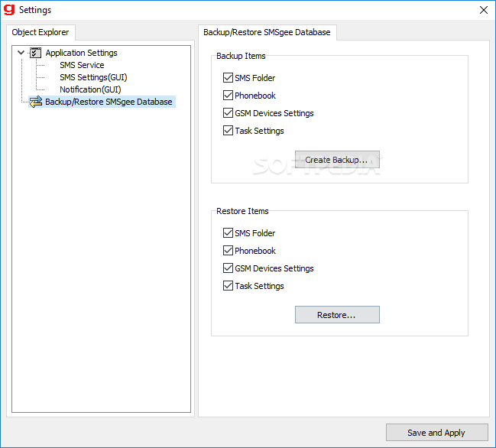Screen dimensions: 496x448
Task: Select Backup/Restore SMSgee Database tree item
Action: pos(109,102)
